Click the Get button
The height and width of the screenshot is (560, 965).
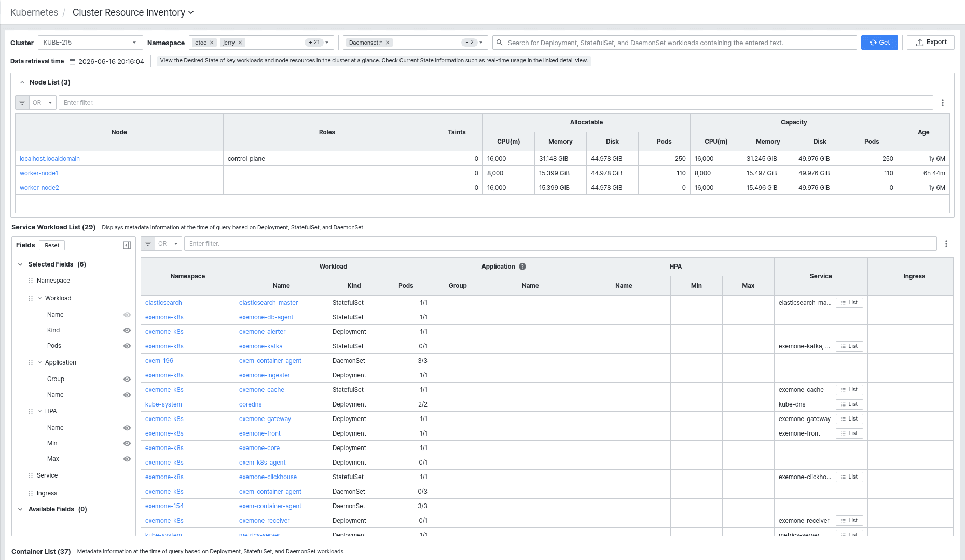point(879,43)
